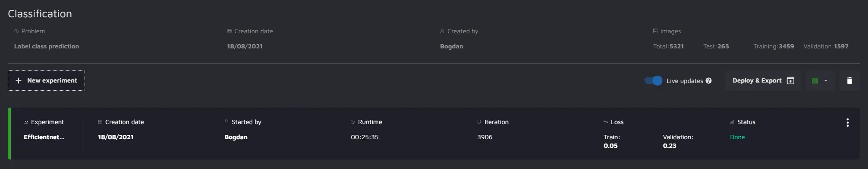868x169 pixels.
Task: Click the Iteration refresh icon
Action: coord(479,122)
